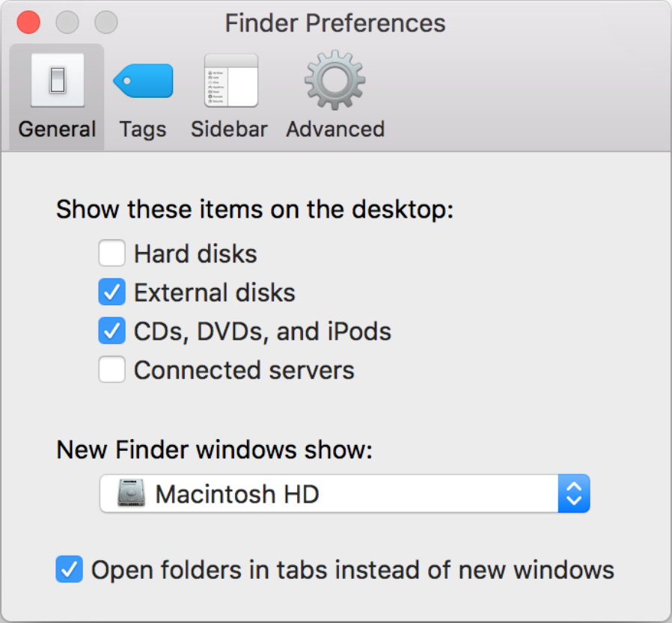Click the gray zoom window button
The image size is (672, 623).
[x=106, y=22]
